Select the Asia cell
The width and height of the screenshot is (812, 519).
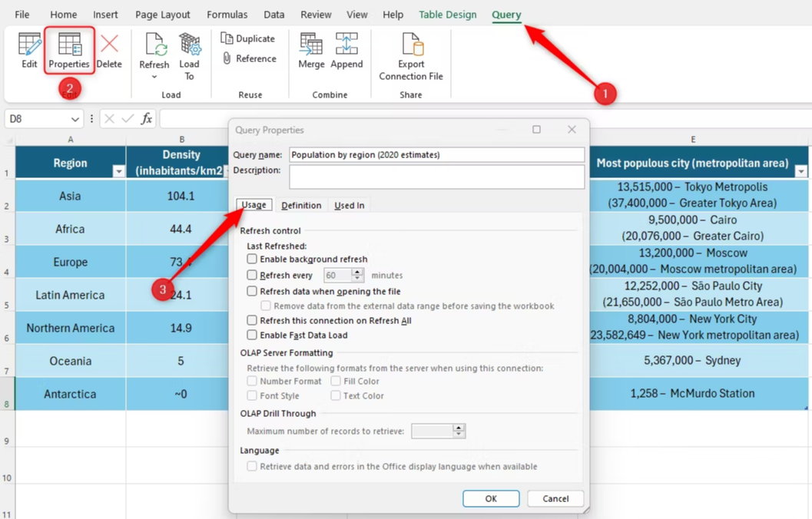[x=71, y=196]
